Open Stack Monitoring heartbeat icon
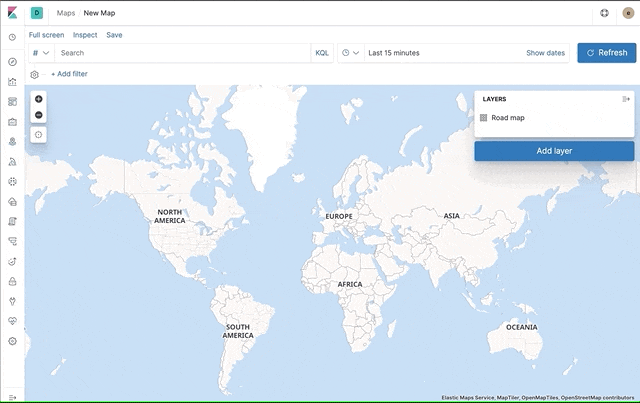The width and height of the screenshot is (640, 403). tap(13, 321)
